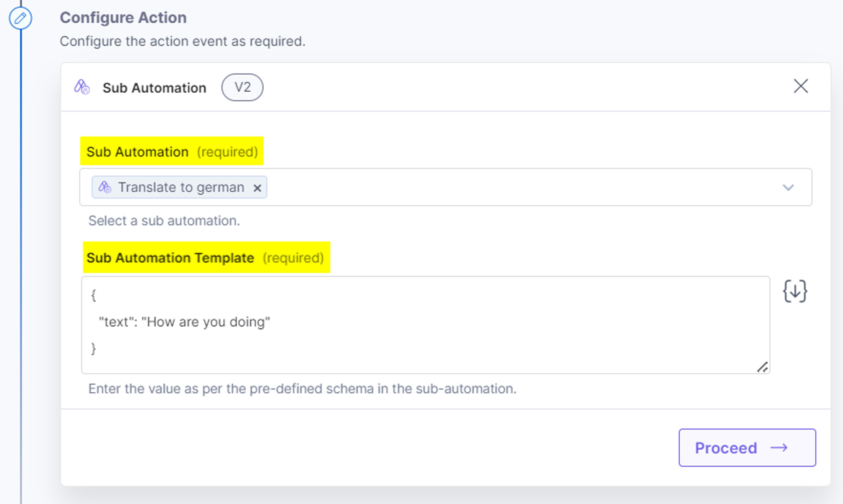Click the Proceed button
The height and width of the screenshot is (504, 843).
747,448
